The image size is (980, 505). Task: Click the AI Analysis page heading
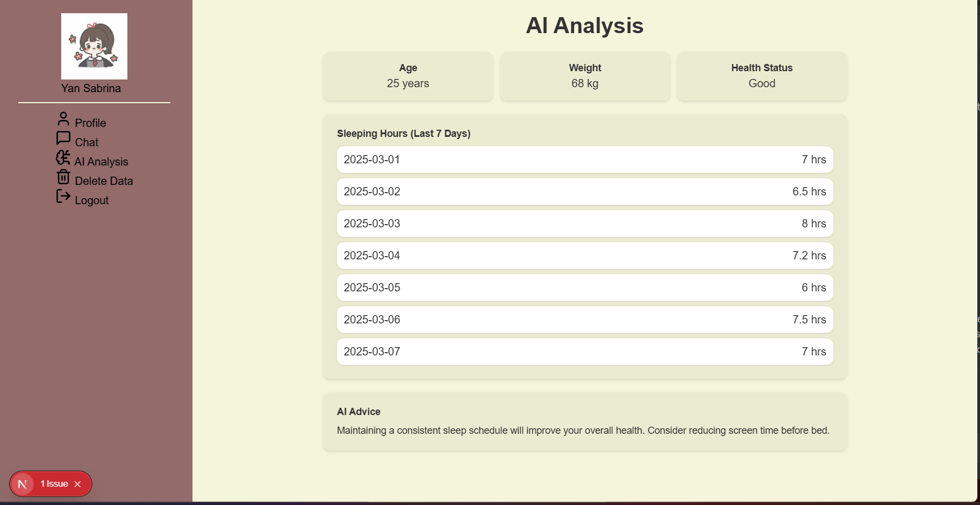coord(585,25)
